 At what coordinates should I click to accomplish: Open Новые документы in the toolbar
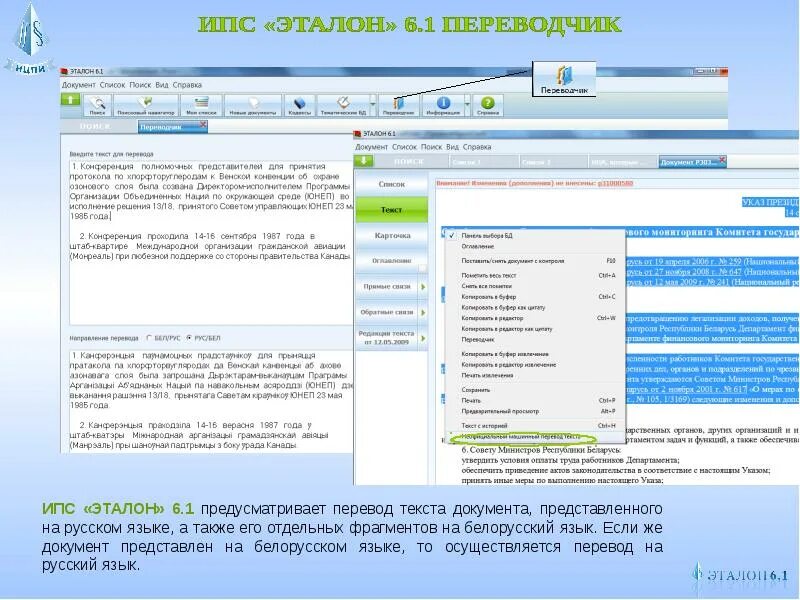coord(253,105)
